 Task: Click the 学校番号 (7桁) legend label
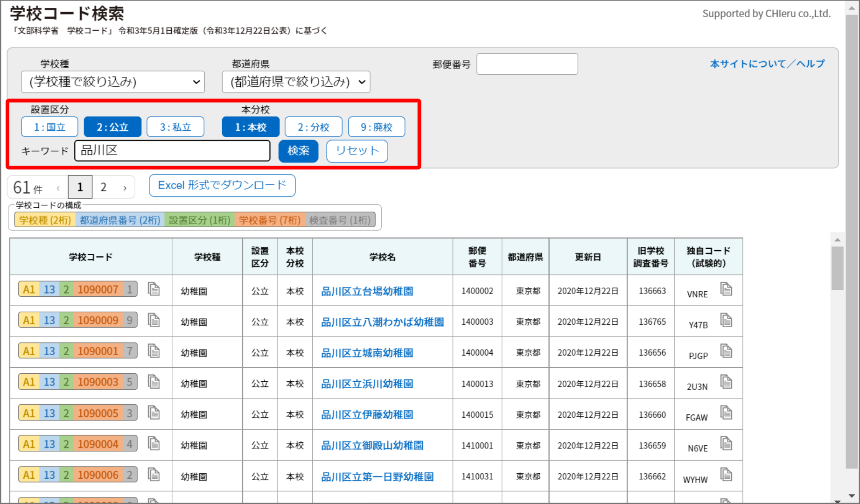point(270,220)
